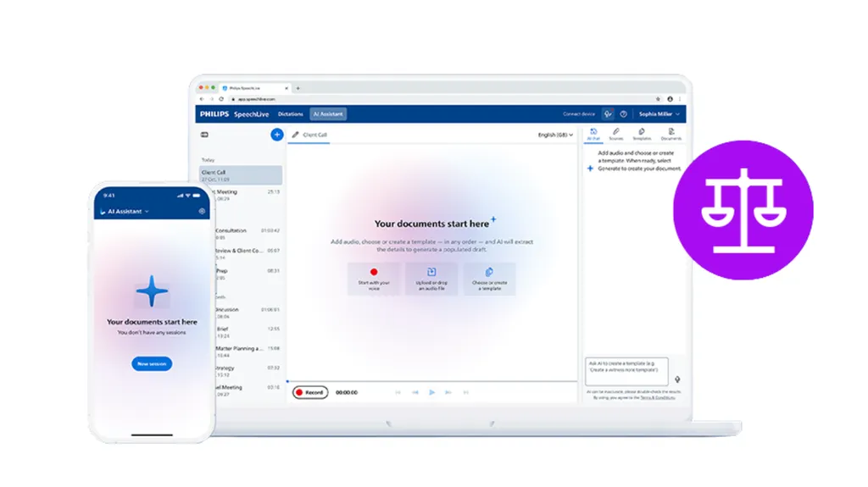Open the browser three-dot menu

680,99
